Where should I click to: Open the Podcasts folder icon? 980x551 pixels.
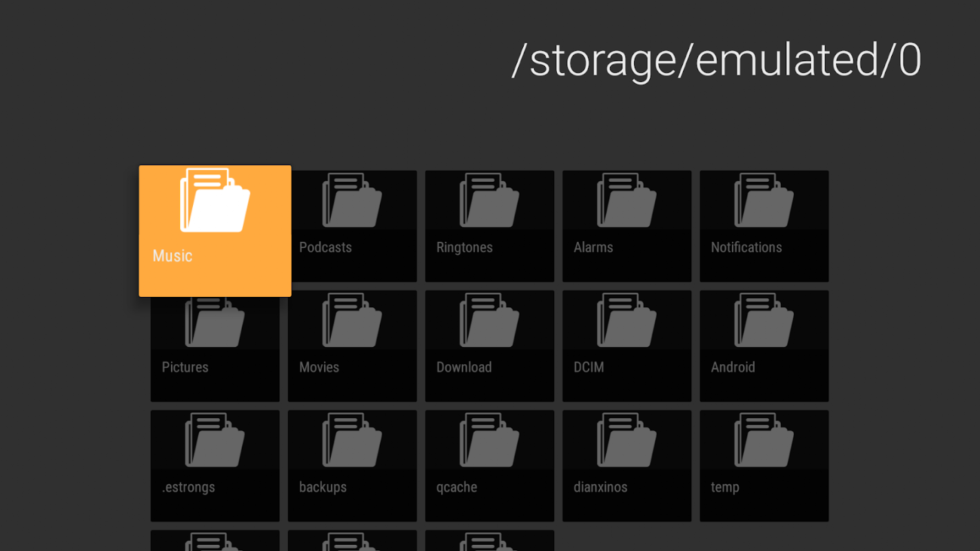(x=352, y=200)
